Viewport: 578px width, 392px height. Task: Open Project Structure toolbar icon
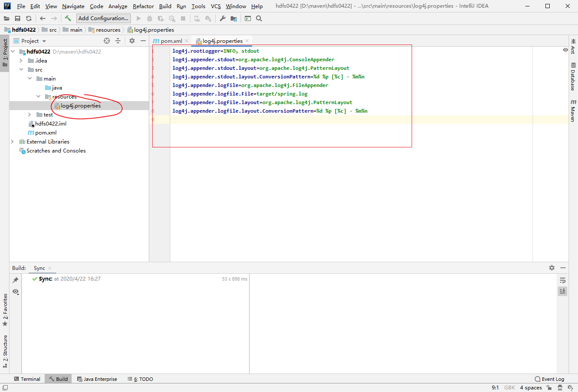point(234,18)
